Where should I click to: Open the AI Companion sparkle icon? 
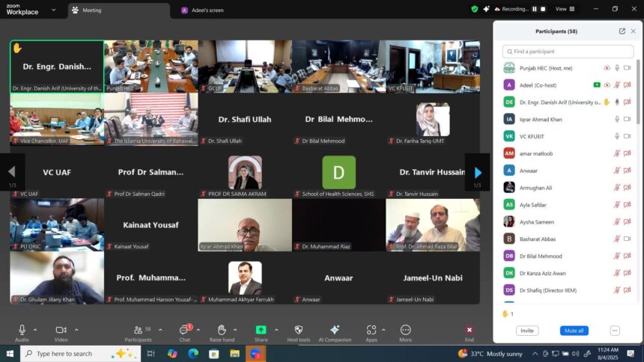335,330
